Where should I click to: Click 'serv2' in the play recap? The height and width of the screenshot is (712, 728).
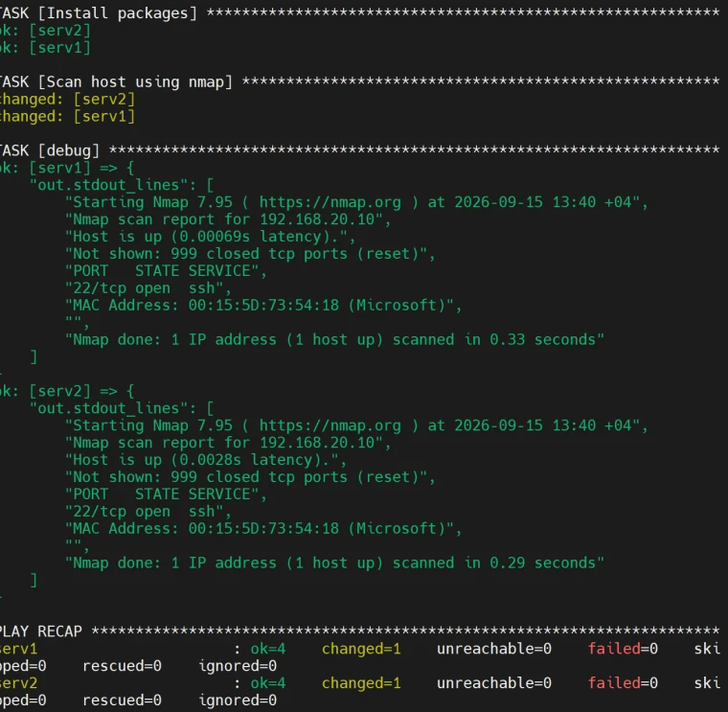18,683
